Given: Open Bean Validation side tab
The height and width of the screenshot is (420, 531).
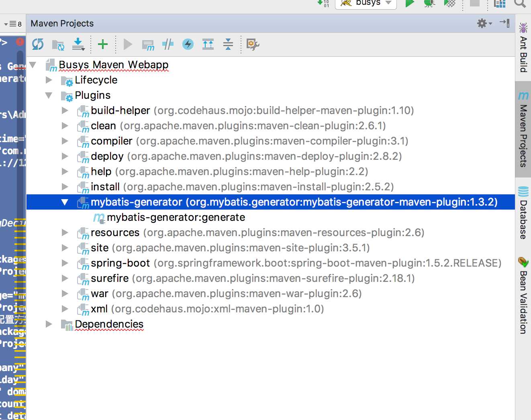Looking at the screenshot, I should [x=523, y=295].
